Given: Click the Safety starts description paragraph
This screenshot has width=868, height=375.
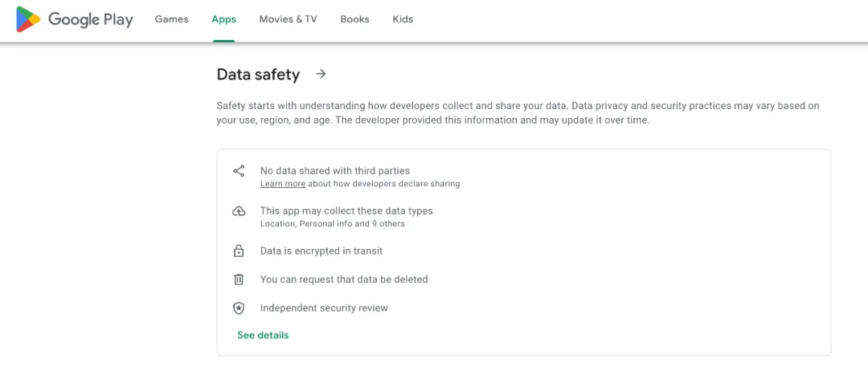Looking at the screenshot, I should (518, 113).
